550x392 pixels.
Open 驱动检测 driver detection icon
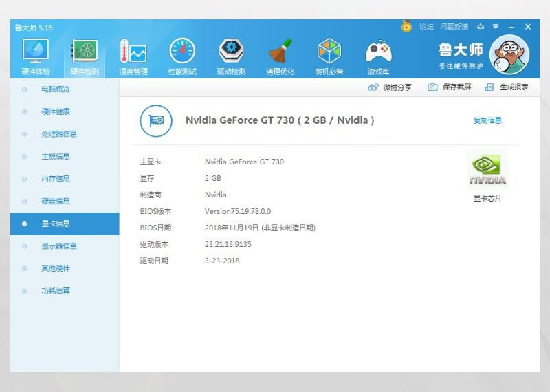231,52
